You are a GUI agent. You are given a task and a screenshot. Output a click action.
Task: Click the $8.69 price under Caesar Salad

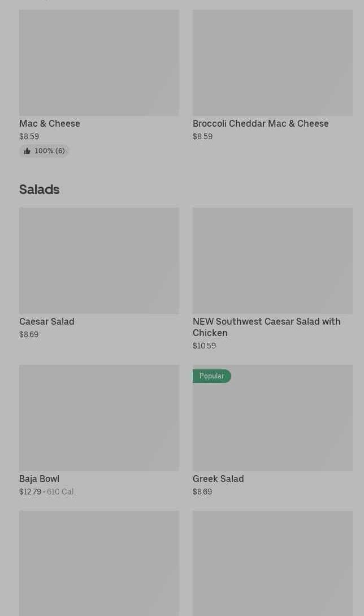tap(29, 334)
